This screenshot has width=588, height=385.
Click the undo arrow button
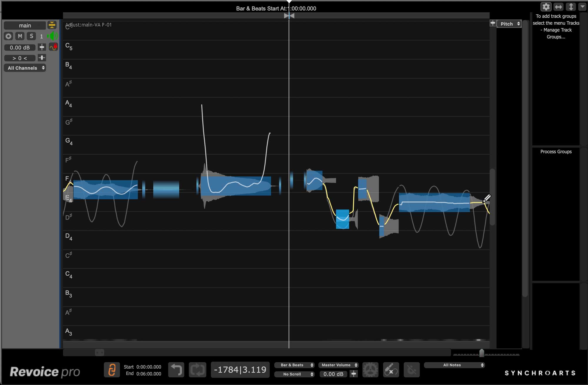(x=176, y=370)
